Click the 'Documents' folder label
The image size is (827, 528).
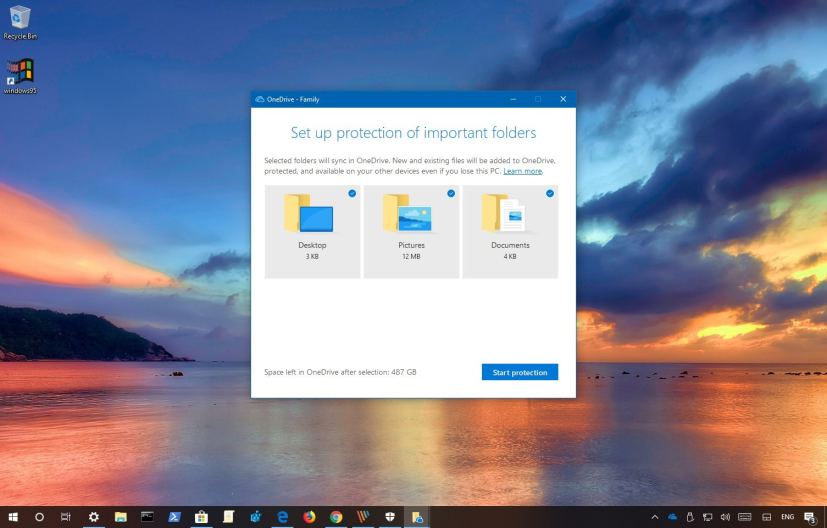pyautogui.click(x=510, y=245)
